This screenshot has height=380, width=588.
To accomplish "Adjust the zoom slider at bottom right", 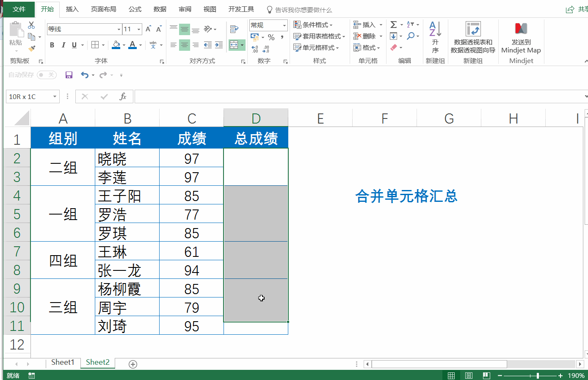I will coord(538,375).
